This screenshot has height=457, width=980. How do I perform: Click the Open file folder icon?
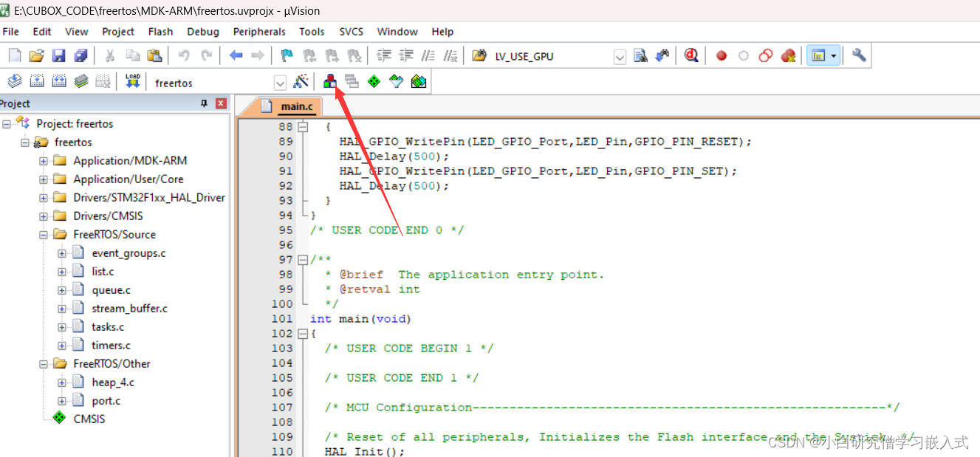tap(36, 55)
